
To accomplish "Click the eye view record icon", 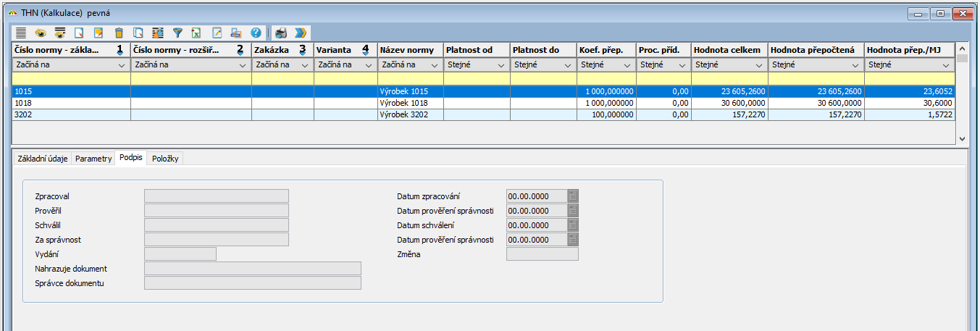I will click(x=41, y=33).
